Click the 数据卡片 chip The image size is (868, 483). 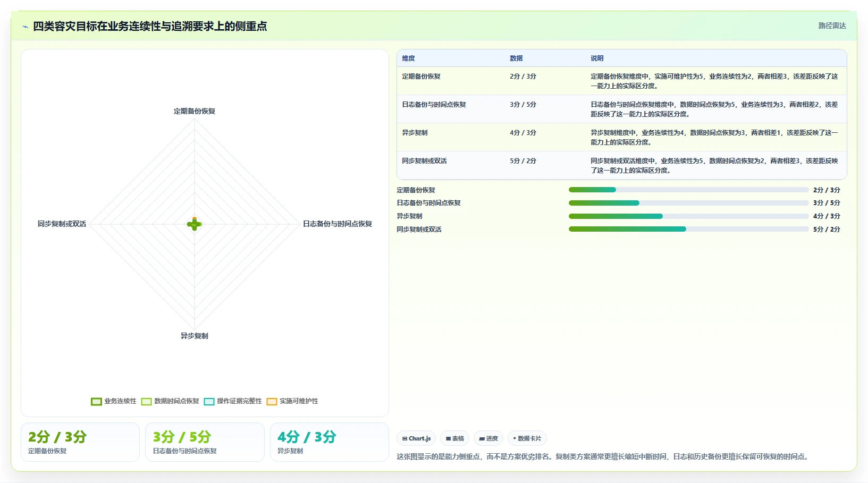tap(527, 438)
